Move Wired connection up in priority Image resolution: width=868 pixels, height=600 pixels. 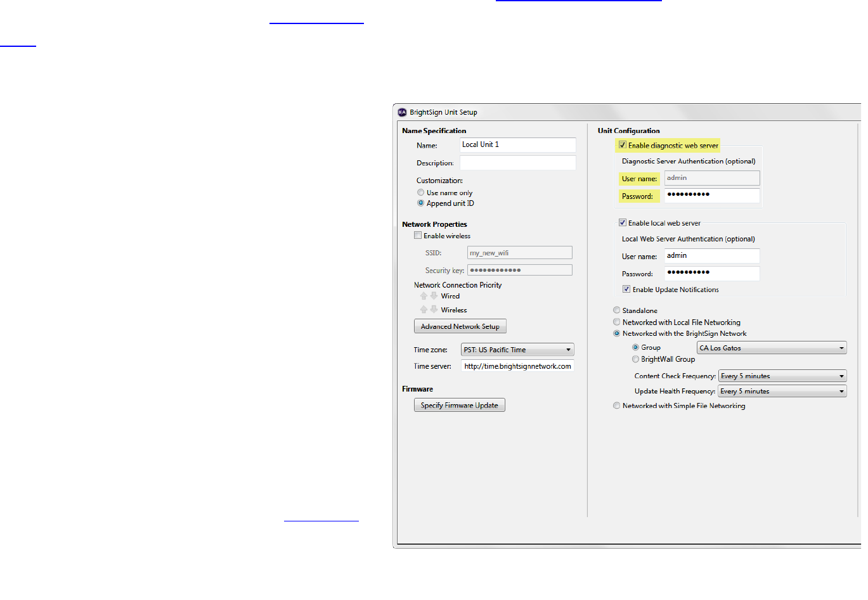tap(424, 296)
